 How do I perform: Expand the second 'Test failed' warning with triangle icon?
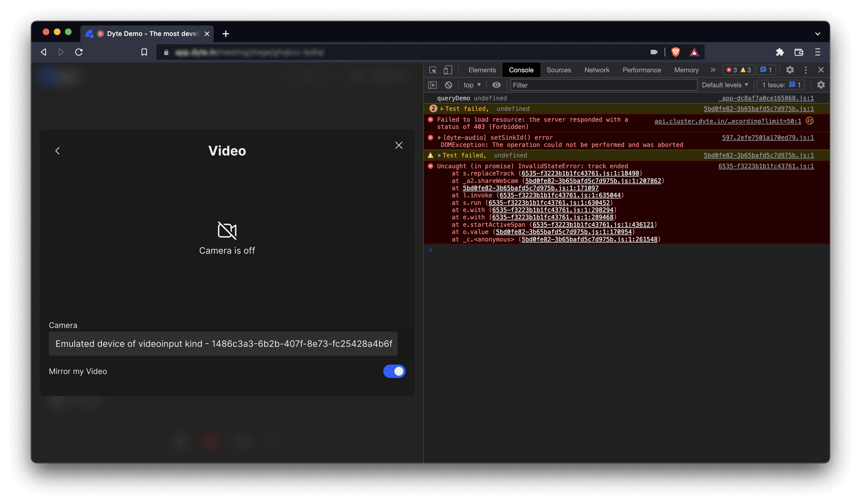(440, 155)
